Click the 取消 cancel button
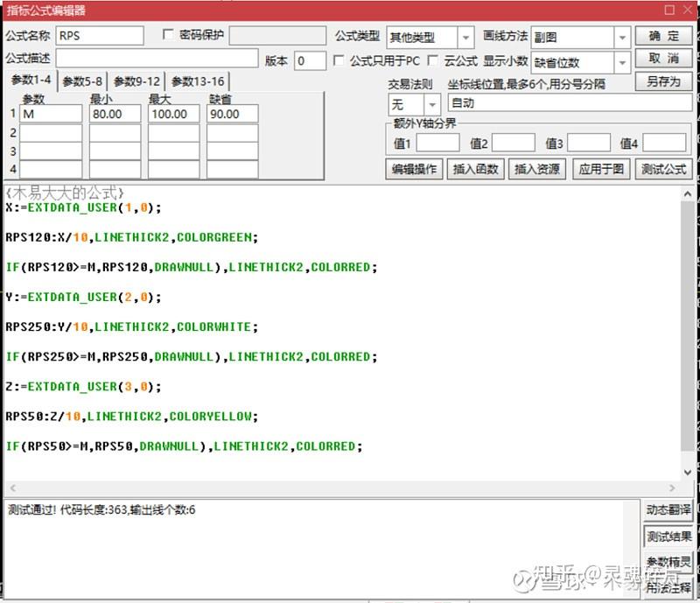Viewport: 700px width, 603px height. 662,60
